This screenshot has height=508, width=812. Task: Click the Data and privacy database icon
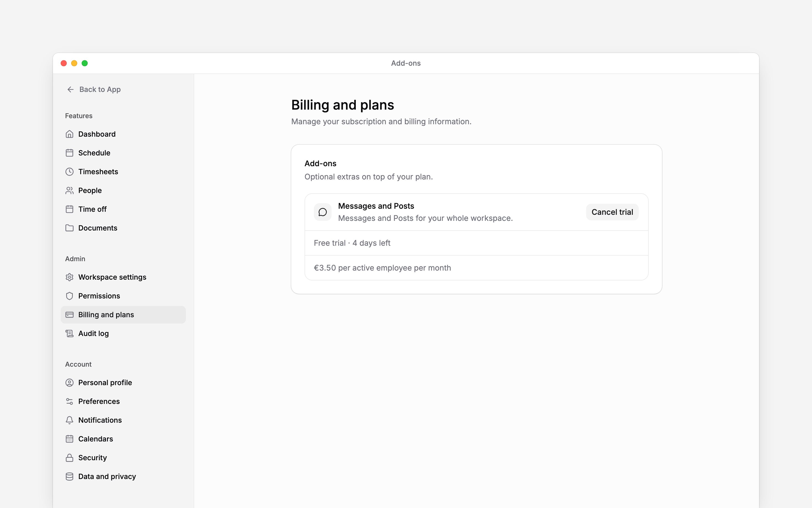click(x=70, y=477)
